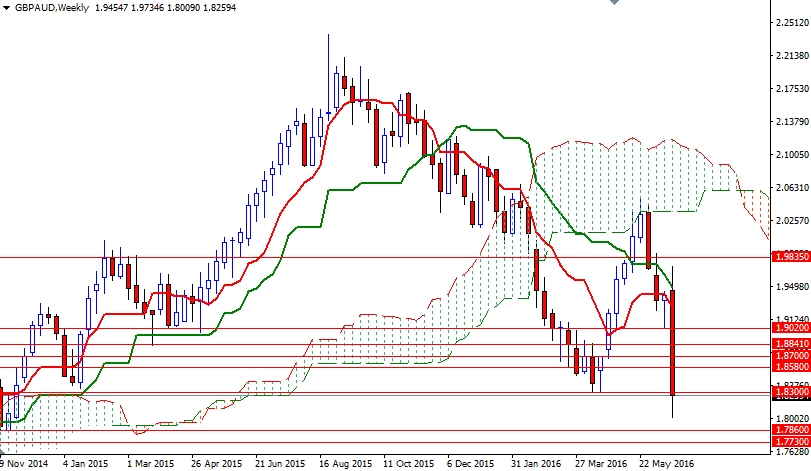Viewport: 811px width, 471px height.
Task: Click the dropdown arrow before GBPAUD,Weekly
Action: (x=7, y=7)
